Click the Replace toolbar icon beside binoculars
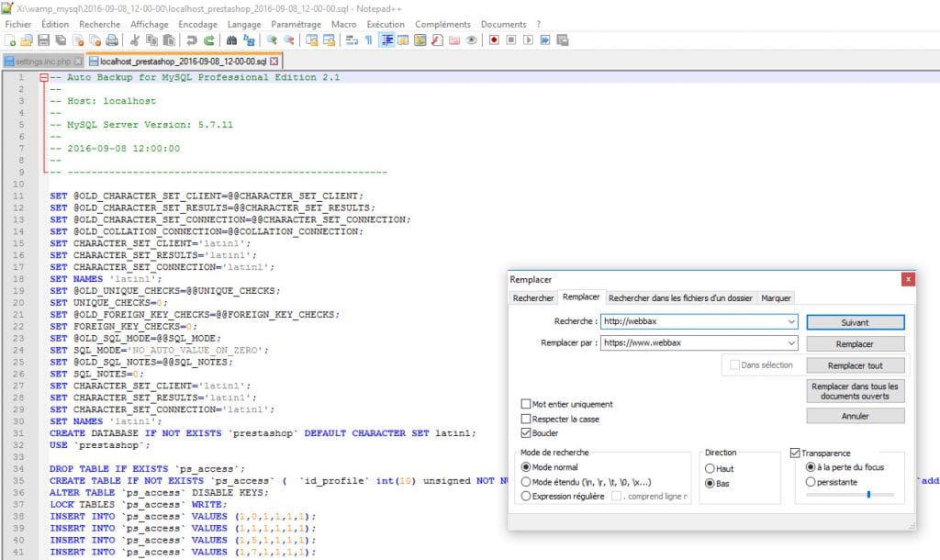Screen dimensions: 940x560 [249, 40]
